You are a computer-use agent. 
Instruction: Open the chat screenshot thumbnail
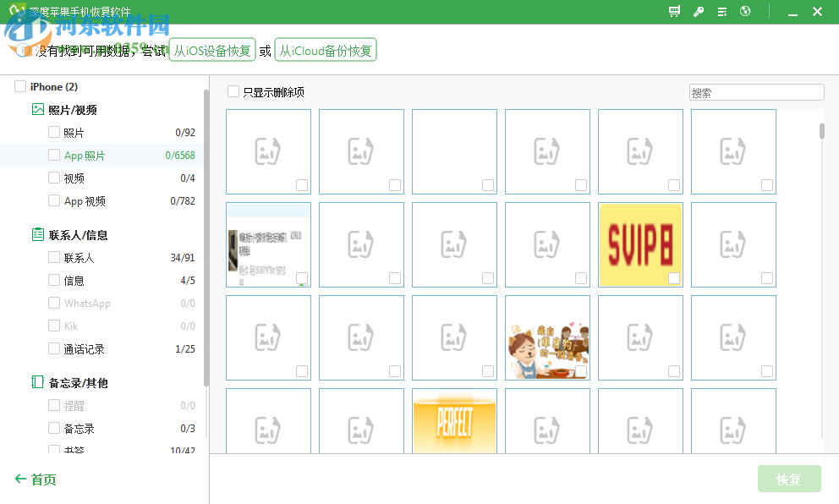[x=269, y=244]
